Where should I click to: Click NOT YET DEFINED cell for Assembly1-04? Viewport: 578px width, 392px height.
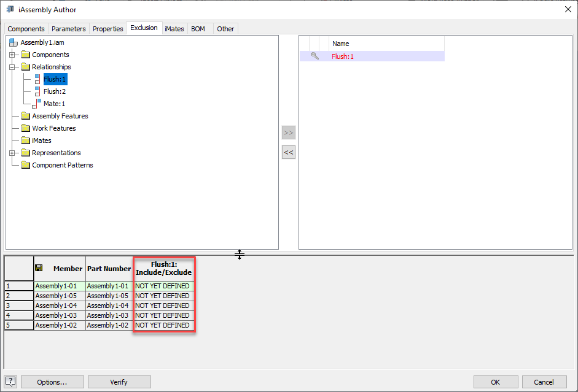(x=163, y=306)
